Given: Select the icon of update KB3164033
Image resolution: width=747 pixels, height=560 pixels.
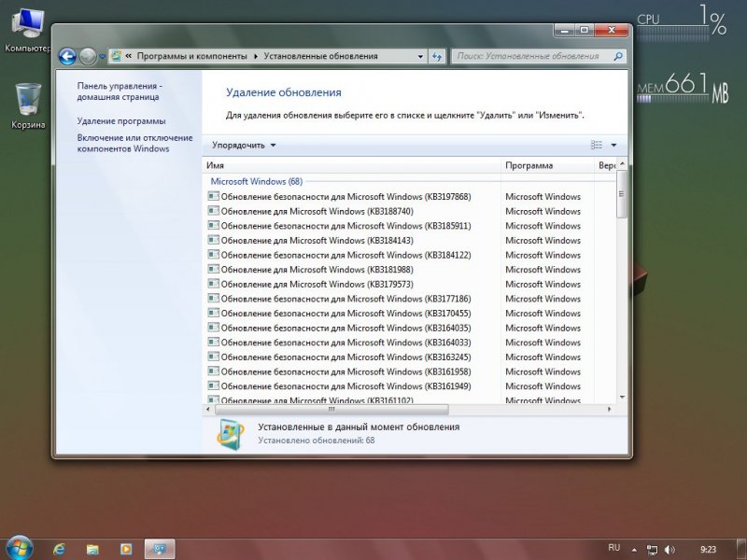Looking at the screenshot, I should pyautogui.click(x=214, y=342).
